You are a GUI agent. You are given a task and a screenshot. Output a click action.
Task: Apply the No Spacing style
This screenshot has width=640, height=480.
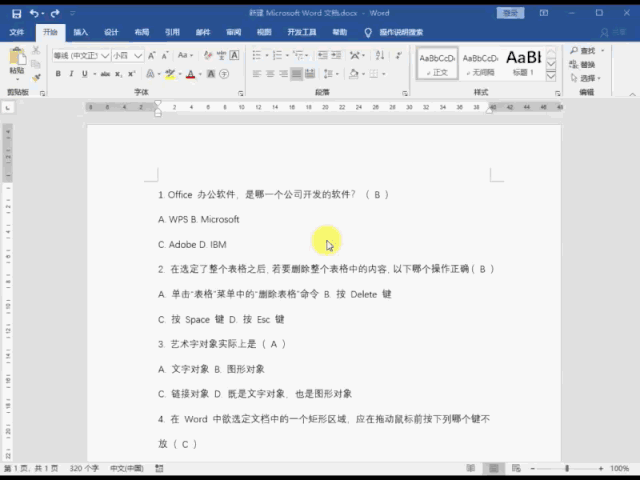[x=480, y=63]
